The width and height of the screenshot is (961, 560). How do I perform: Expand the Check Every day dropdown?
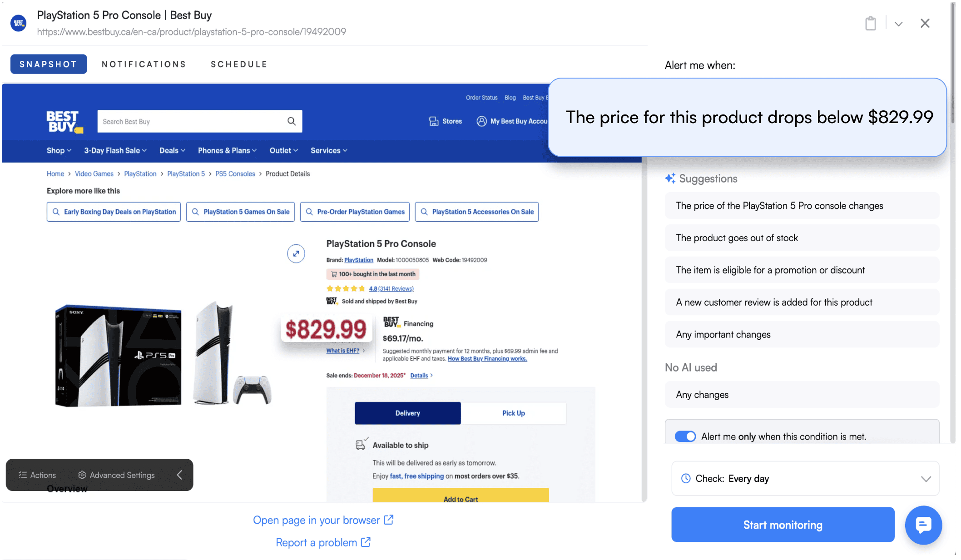click(x=926, y=479)
